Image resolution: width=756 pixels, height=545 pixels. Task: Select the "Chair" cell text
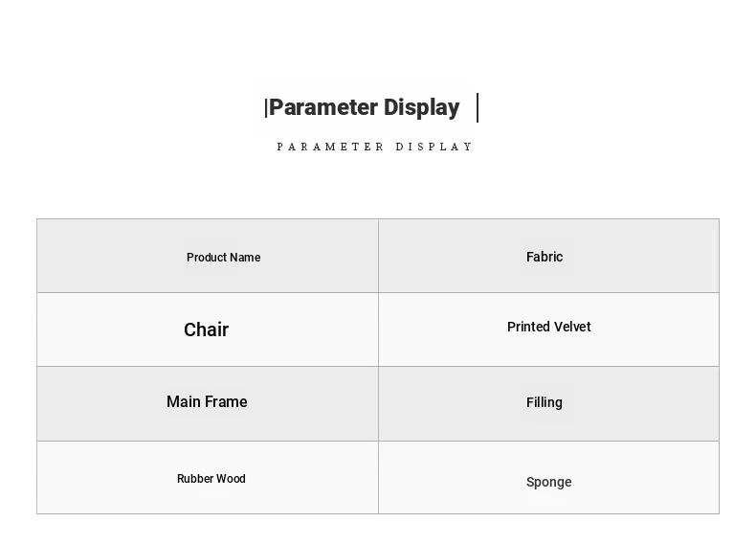(x=206, y=329)
